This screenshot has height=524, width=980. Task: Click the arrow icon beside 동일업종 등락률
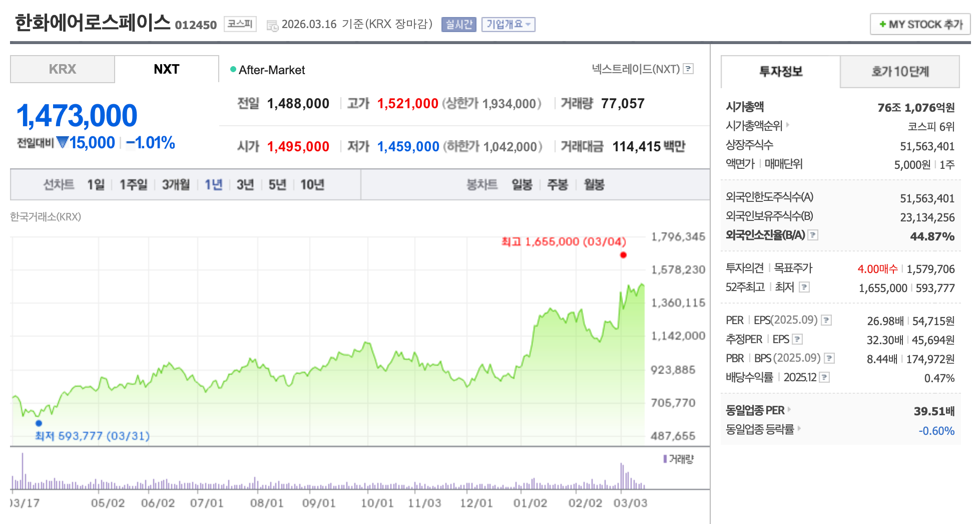tap(799, 428)
